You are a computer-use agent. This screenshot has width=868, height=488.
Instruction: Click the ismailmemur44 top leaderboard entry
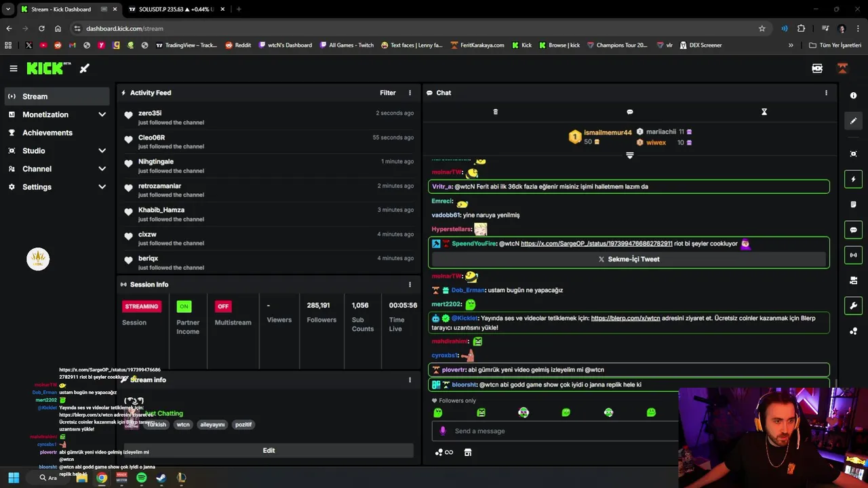pos(600,137)
